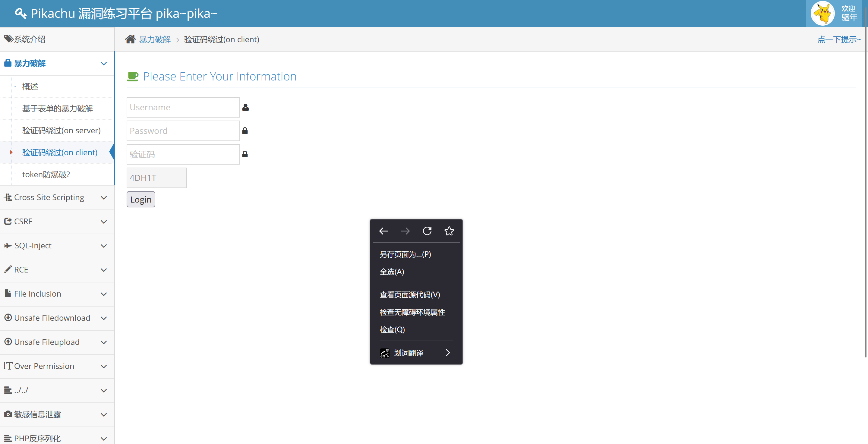The image size is (868, 444).
Task: Open 验证码绕过(on server) sidebar item
Action: 61,131
